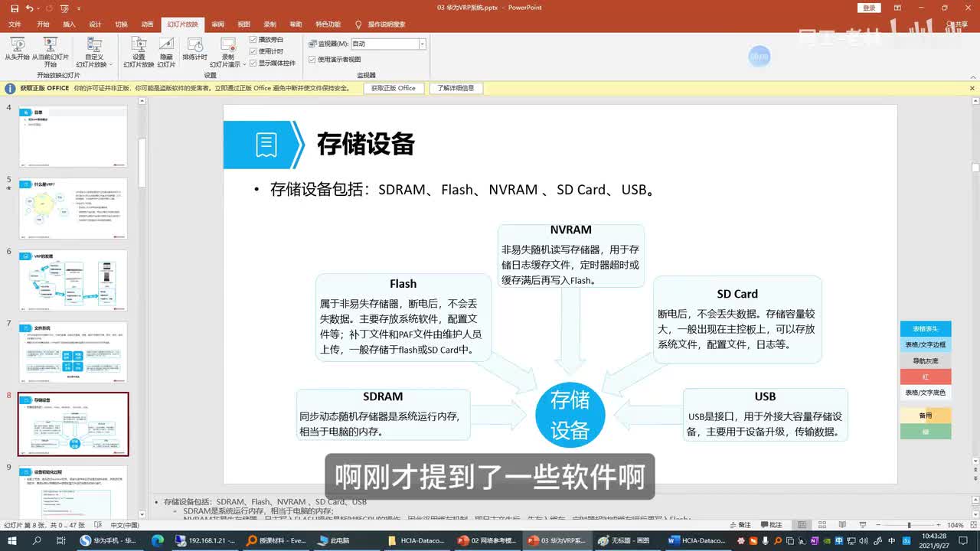This screenshot has height=551, width=980.
Task: Open Task View on taskbar
Action: point(61,540)
